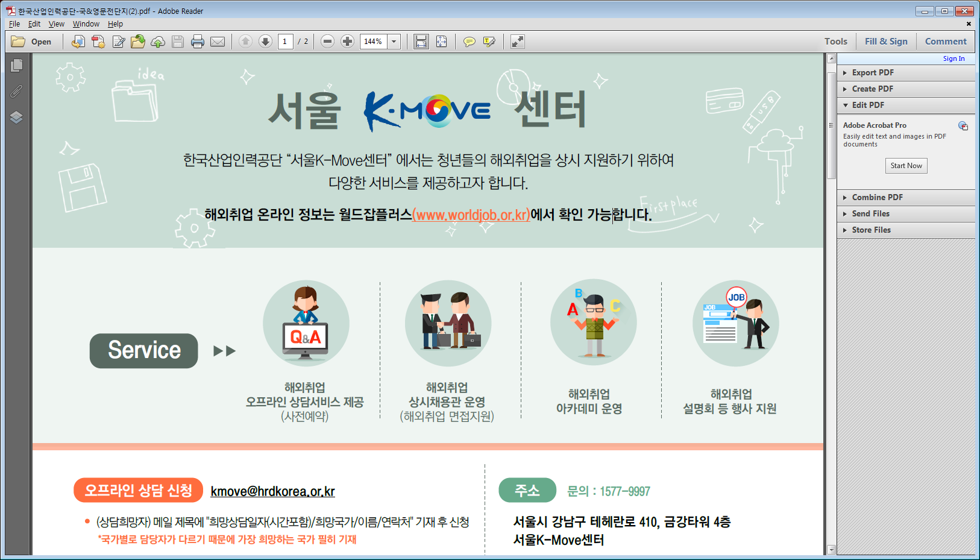Click the Service badge in the document
This screenshot has height=560, width=980.
[144, 351]
